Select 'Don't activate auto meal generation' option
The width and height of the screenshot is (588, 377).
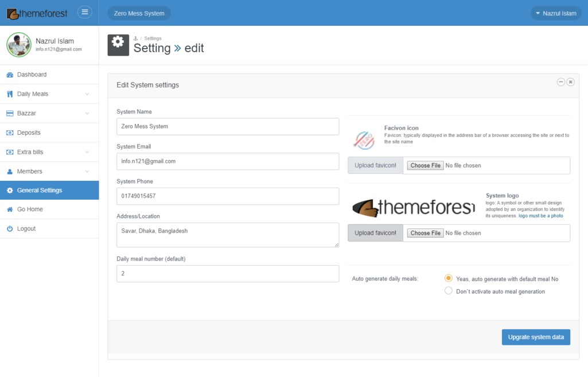pos(449,291)
